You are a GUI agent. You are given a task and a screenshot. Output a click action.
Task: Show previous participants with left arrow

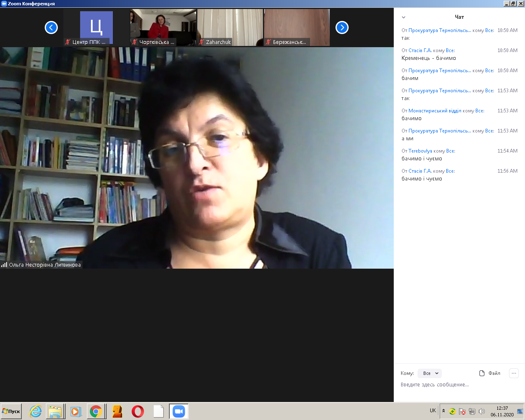pyautogui.click(x=51, y=27)
